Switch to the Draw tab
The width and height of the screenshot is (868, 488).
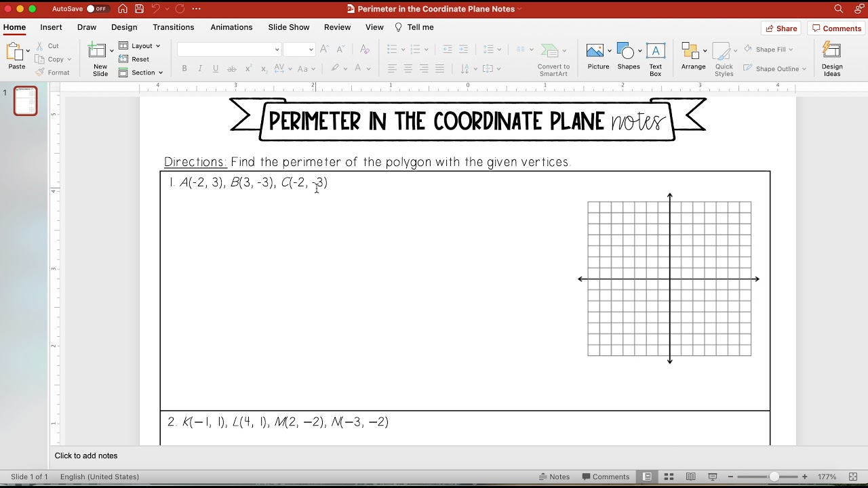pos(87,27)
